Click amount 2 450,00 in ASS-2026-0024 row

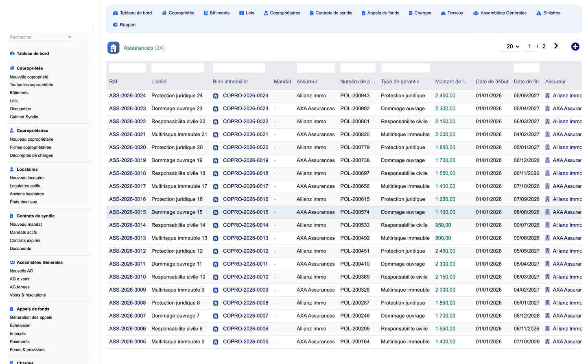[x=445, y=96]
